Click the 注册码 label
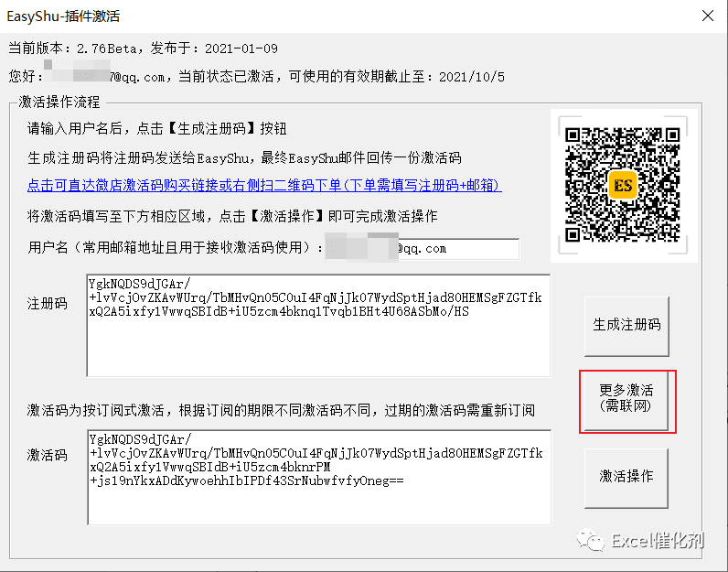Image resolution: width=728 pixels, height=572 pixels. pos(47,304)
